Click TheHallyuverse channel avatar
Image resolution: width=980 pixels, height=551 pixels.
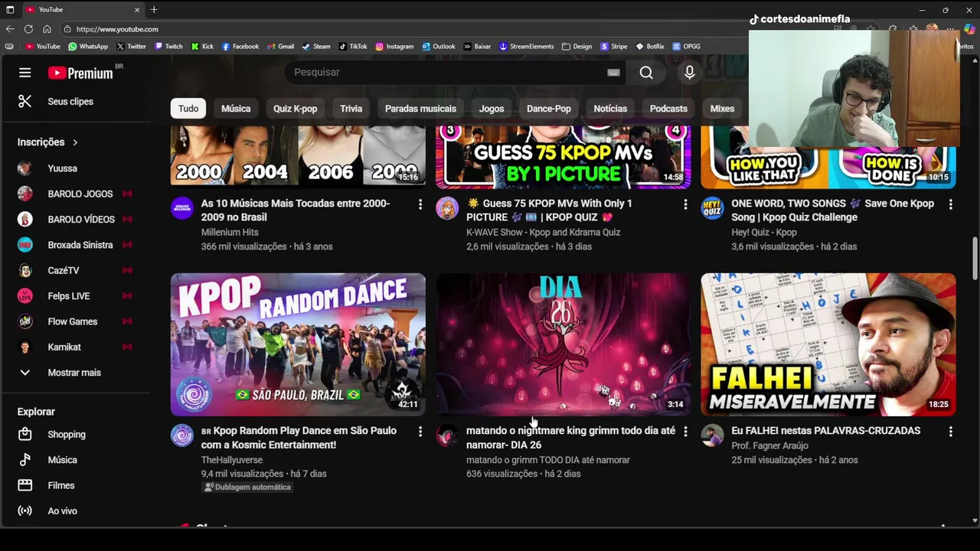182,435
